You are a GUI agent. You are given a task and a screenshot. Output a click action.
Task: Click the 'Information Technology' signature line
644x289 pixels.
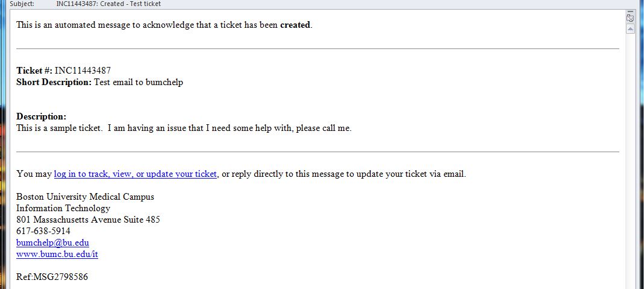pyautogui.click(x=63, y=208)
